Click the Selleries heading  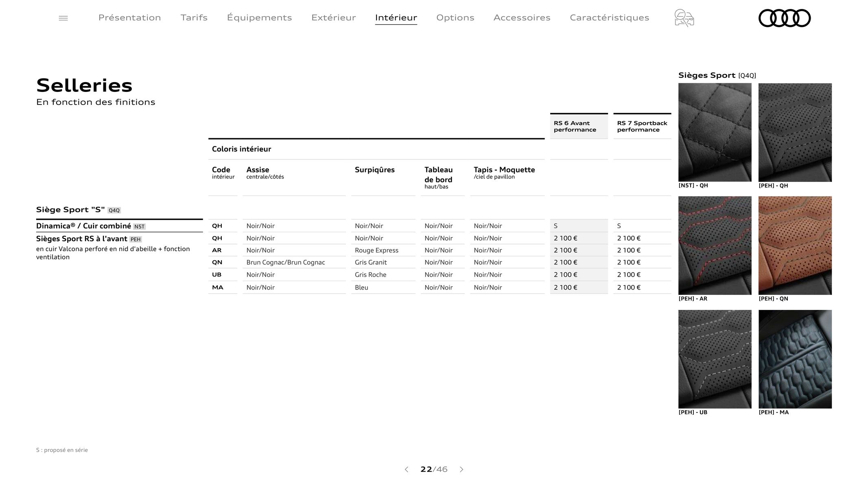(84, 85)
